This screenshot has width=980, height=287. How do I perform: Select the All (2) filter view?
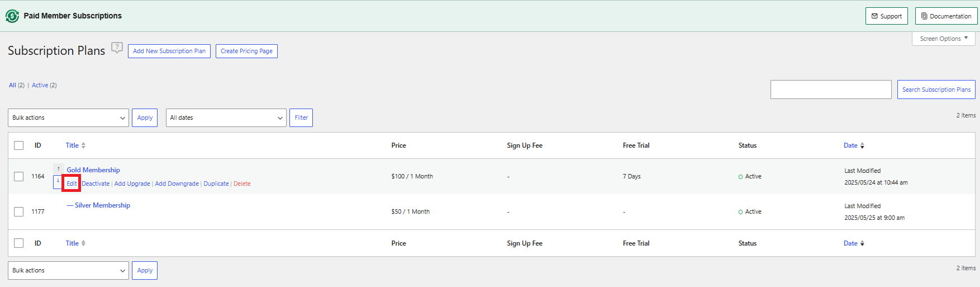click(12, 85)
